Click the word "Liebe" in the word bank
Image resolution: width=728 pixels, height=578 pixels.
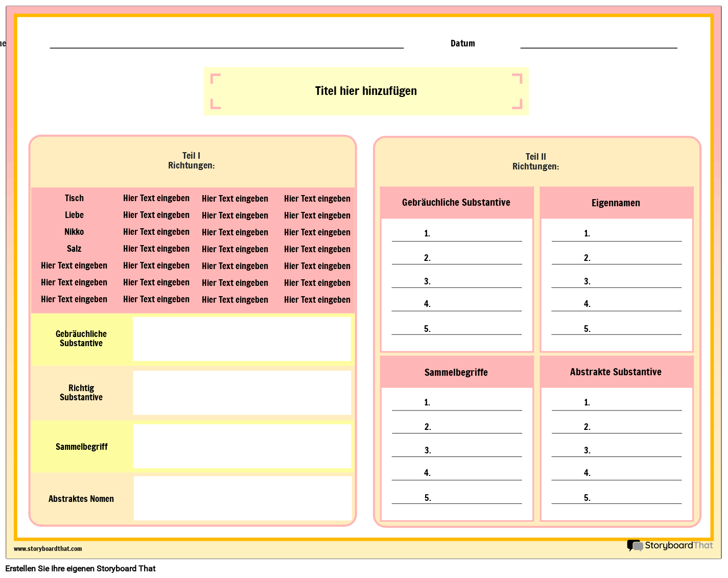point(74,215)
